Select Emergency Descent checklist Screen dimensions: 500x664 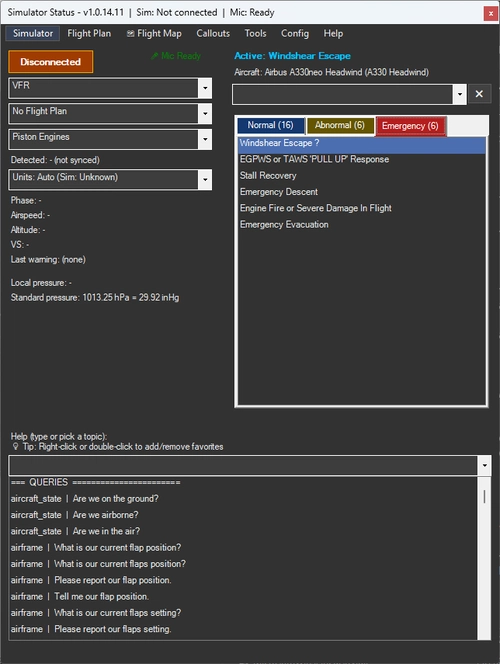362,192
